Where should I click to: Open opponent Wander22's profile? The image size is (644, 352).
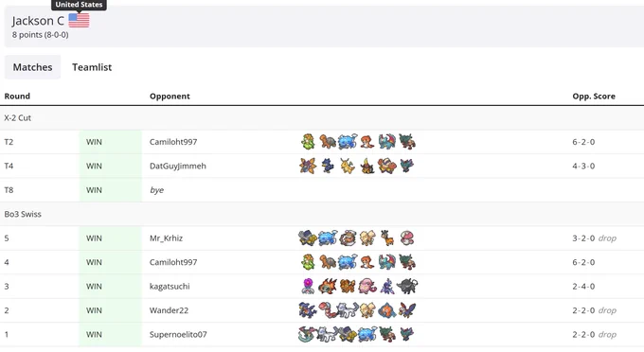coord(169,310)
